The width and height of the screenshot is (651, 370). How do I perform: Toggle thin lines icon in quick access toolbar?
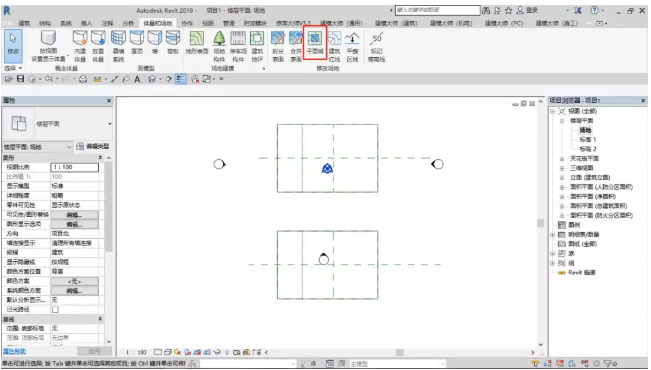click(x=181, y=79)
